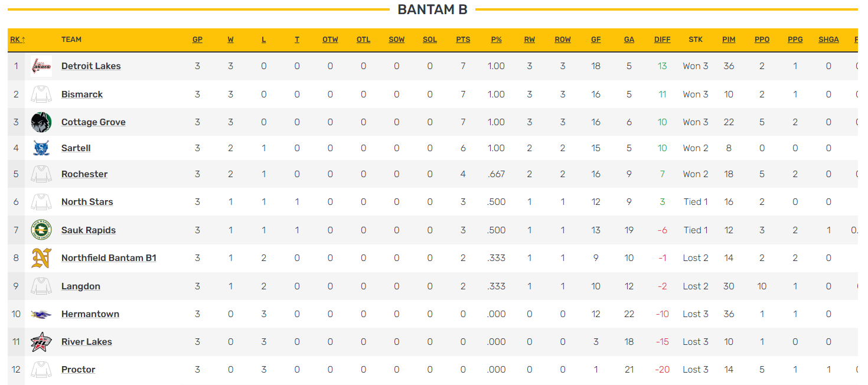Sort by the PIM column header
The image size is (868, 385).
(x=729, y=40)
